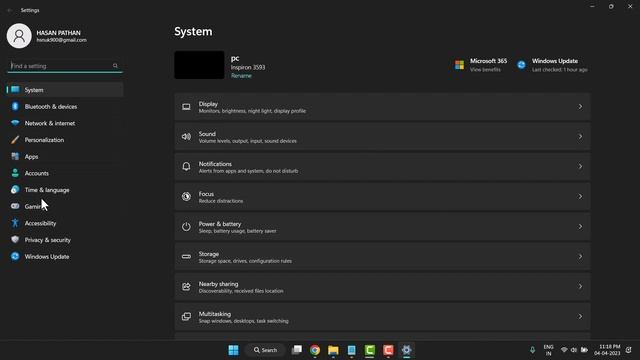Expand the Sound settings chevron

coord(580,137)
